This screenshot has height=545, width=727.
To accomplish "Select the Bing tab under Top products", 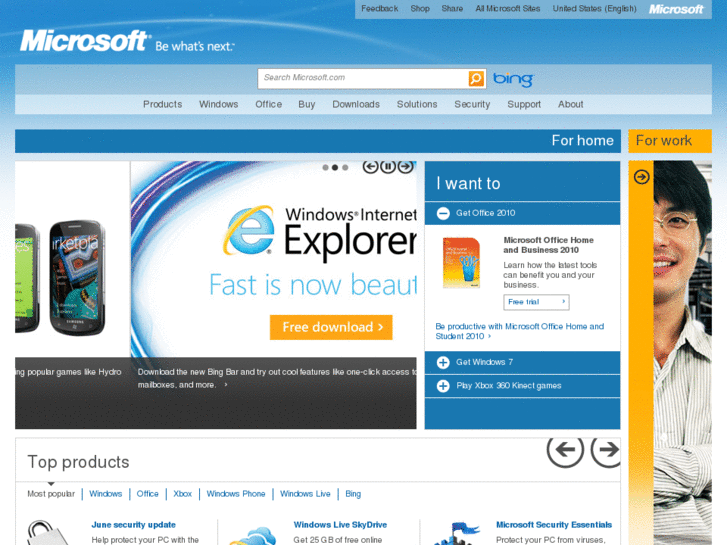I will point(353,494).
